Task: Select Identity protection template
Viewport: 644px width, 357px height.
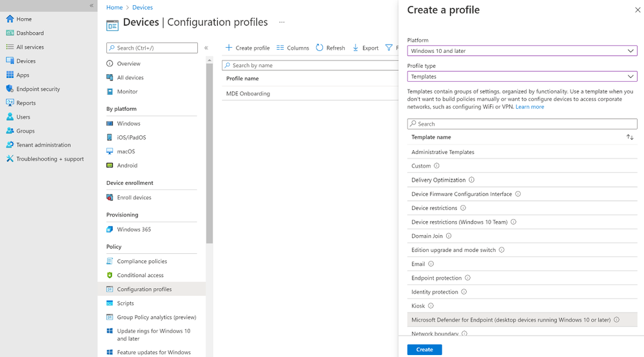Action: pos(522,292)
